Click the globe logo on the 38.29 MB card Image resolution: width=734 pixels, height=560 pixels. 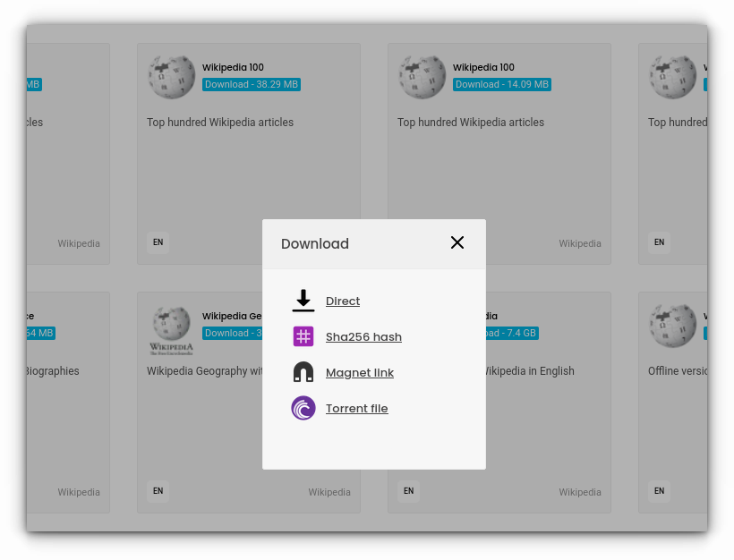coord(171,77)
